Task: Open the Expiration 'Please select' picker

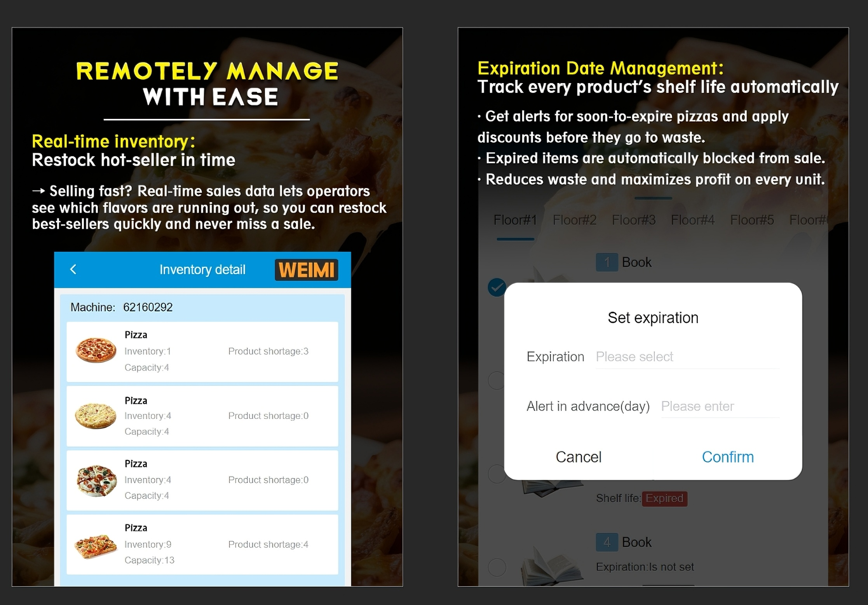Action: pyautogui.click(x=687, y=357)
